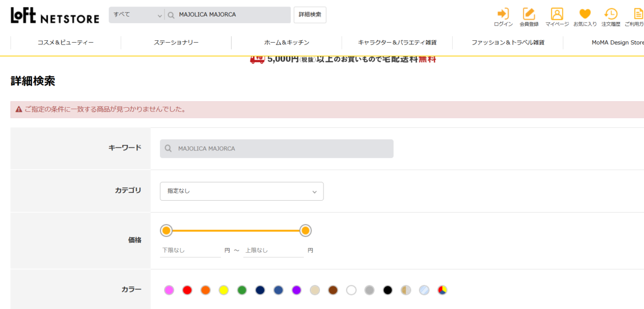Select the gold-silver metallic color swatch

coord(406,290)
